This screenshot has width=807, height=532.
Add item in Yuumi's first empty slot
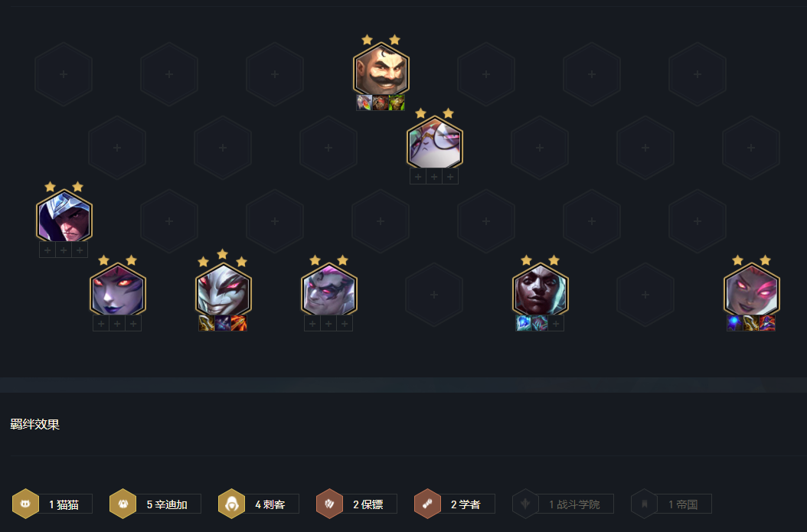pyautogui.click(x=418, y=177)
